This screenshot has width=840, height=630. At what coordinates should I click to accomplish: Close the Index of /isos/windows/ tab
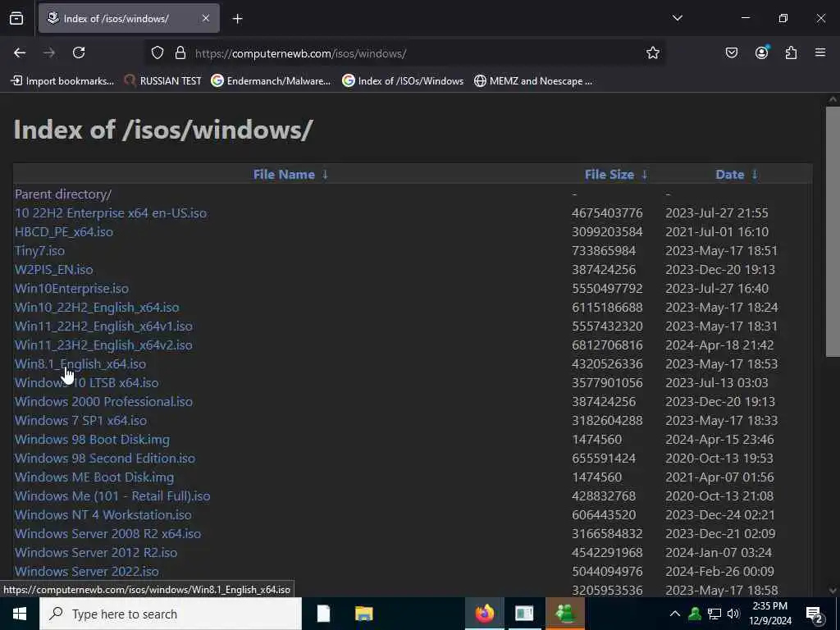pos(206,18)
